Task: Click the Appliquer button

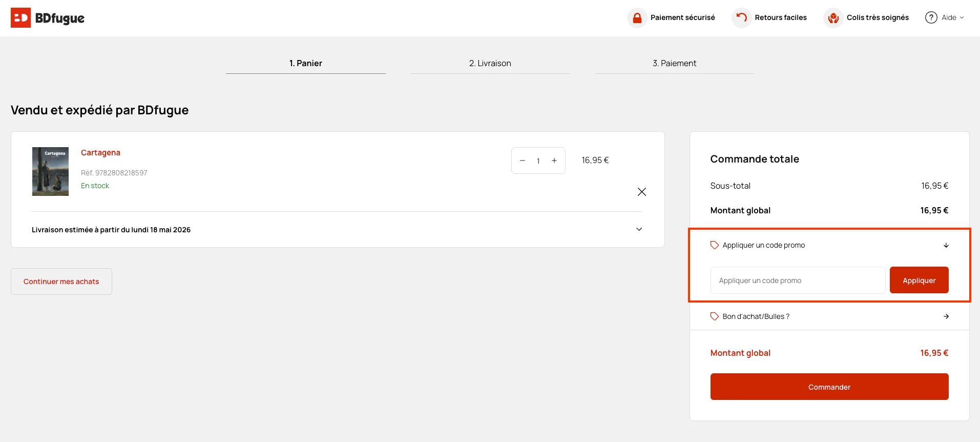Action: coord(919,280)
